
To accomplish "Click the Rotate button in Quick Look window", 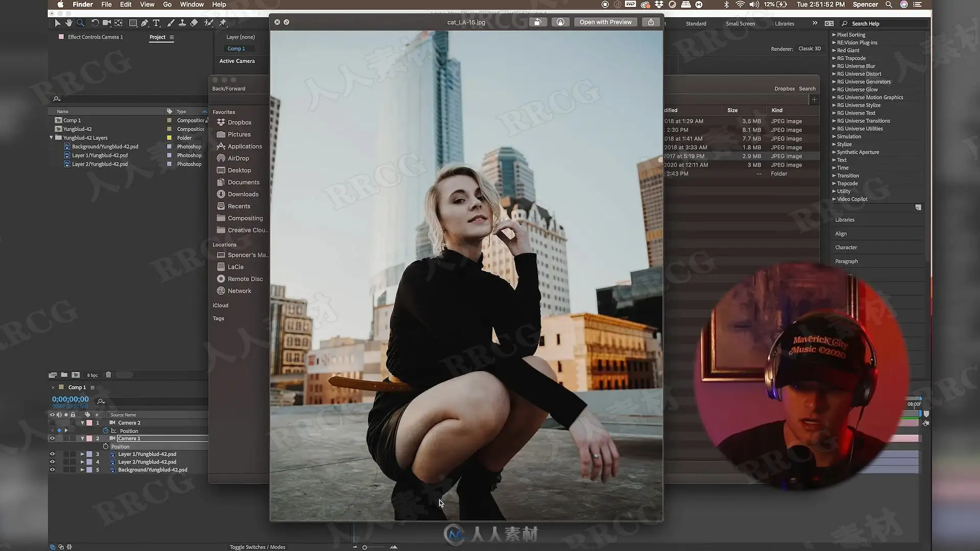I will click(x=537, y=22).
